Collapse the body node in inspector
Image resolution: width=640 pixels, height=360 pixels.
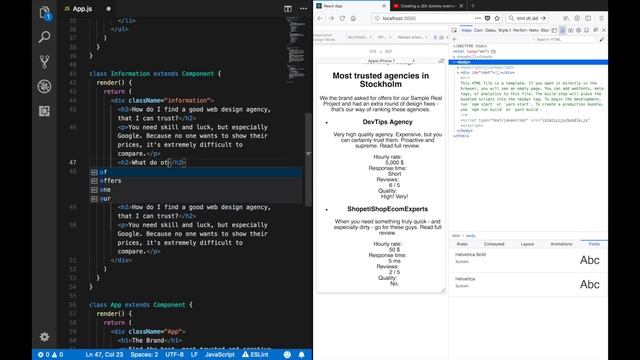(454, 62)
